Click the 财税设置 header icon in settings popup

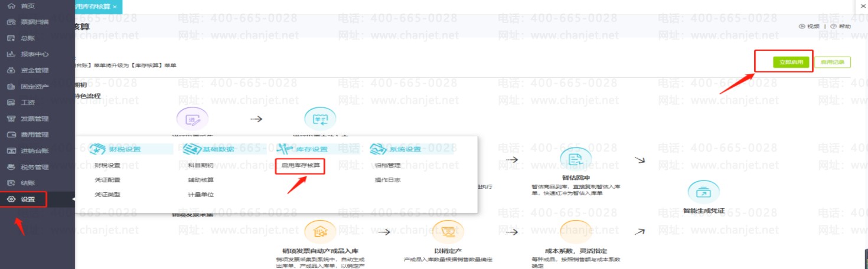click(99, 149)
